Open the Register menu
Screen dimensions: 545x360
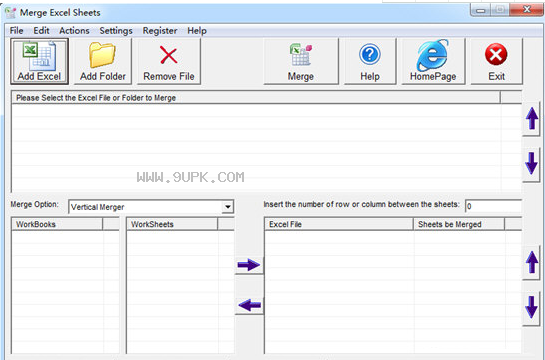tap(160, 31)
